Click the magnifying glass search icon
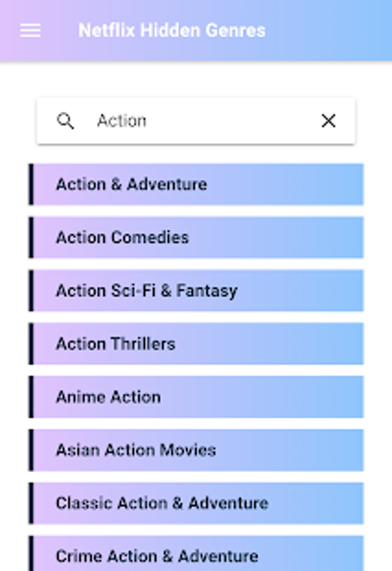The image size is (392, 571). point(65,121)
